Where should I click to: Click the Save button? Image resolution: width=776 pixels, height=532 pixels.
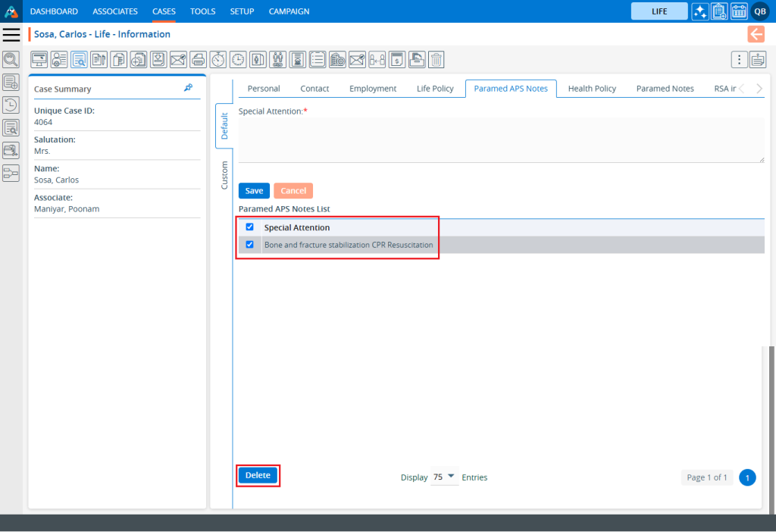[x=254, y=191]
